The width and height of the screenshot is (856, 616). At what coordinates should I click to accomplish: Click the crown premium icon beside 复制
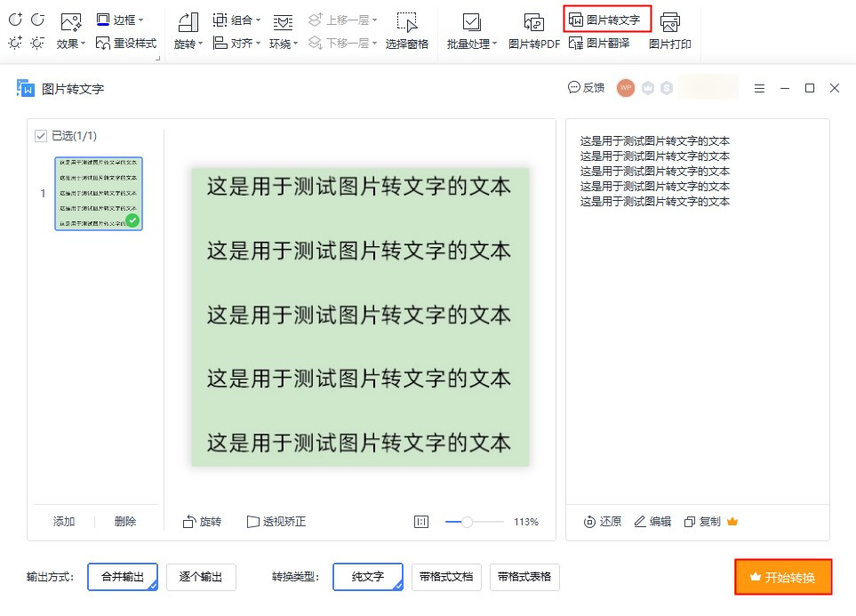[x=732, y=522]
